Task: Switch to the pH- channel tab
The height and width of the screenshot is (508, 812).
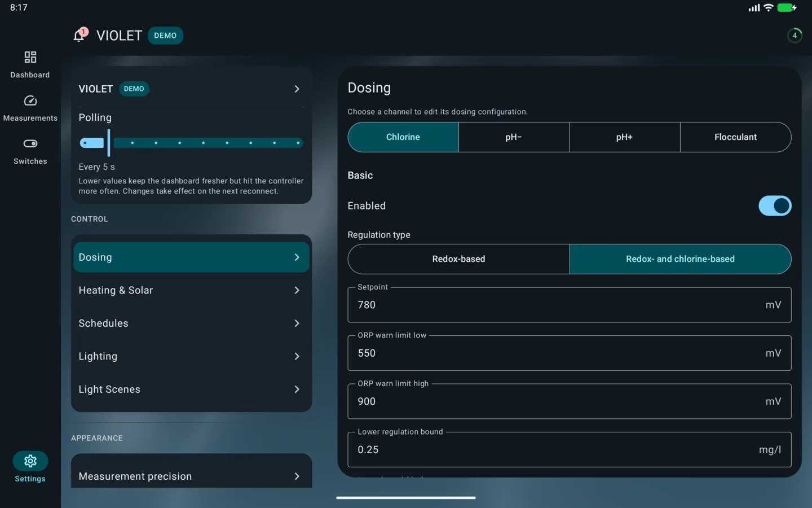Action: pyautogui.click(x=514, y=137)
